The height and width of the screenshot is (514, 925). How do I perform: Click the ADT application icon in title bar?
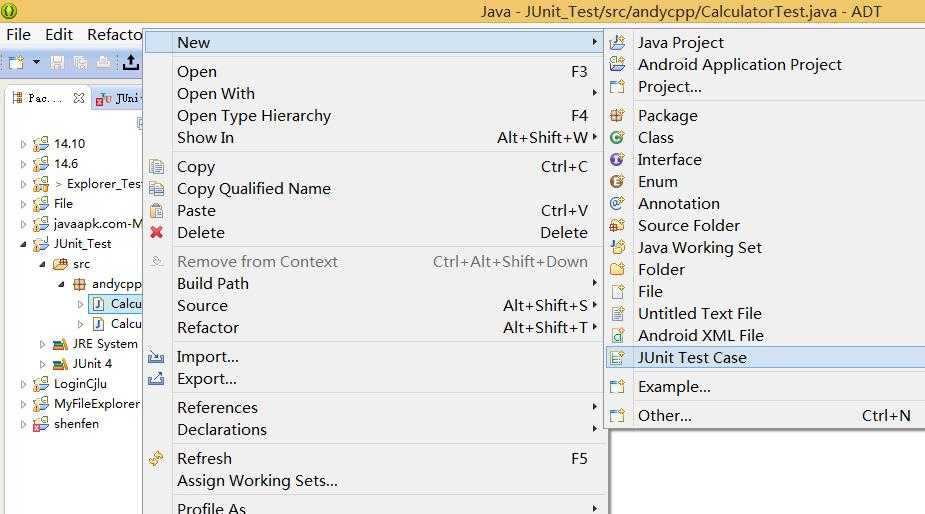[x=9, y=10]
